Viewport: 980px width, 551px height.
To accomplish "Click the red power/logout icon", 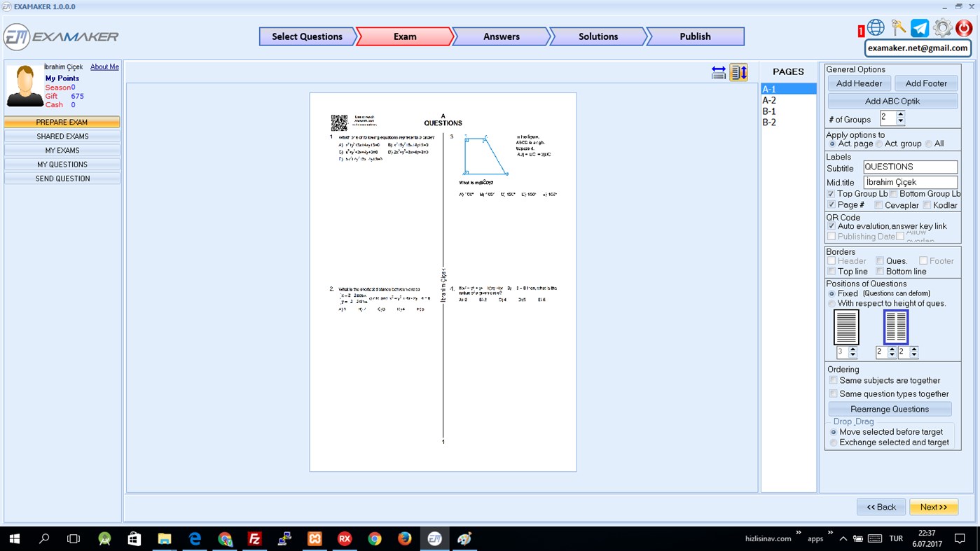I will click(962, 28).
